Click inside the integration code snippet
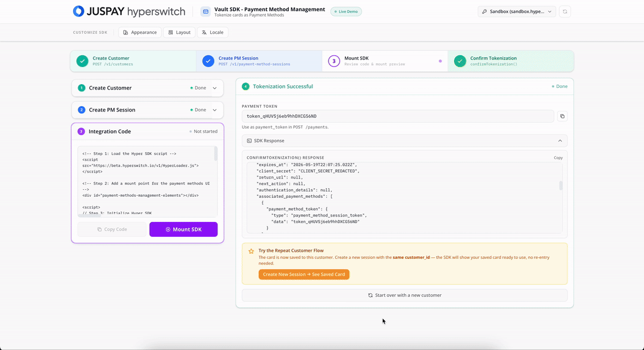The height and width of the screenshot is (350, 644). click(146, 181)
